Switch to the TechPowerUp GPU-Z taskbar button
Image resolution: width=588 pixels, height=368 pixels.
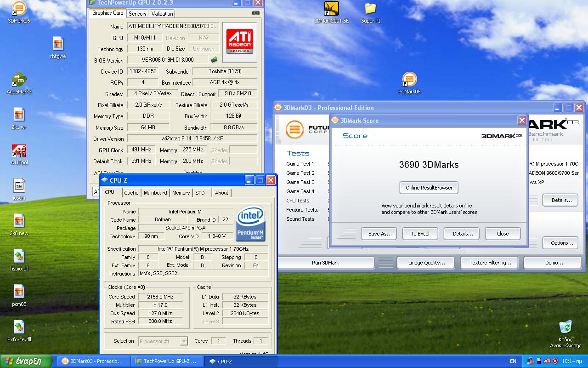coord(167,361)
